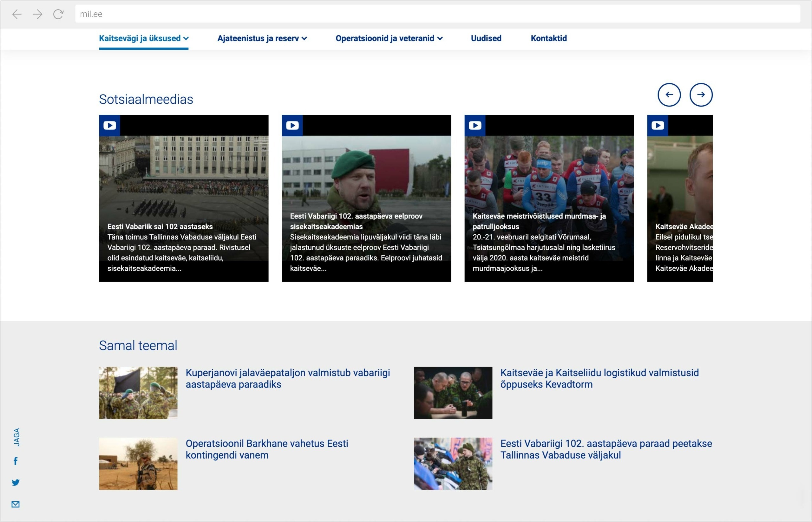Advance carousel with right arrow button
This screenshot has height=522, width=812.
[x=701, y=95]
